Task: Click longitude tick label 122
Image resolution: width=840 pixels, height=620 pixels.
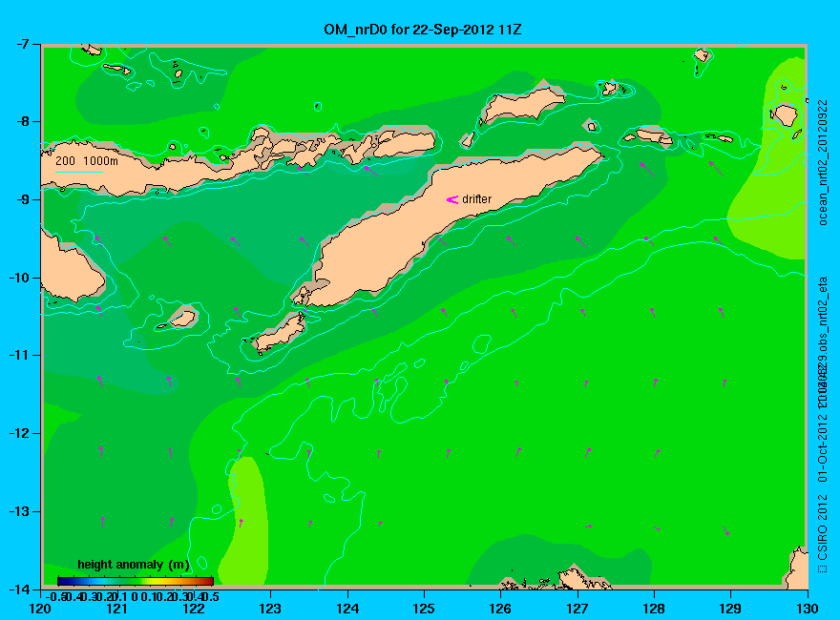Action: coord(194,609)
